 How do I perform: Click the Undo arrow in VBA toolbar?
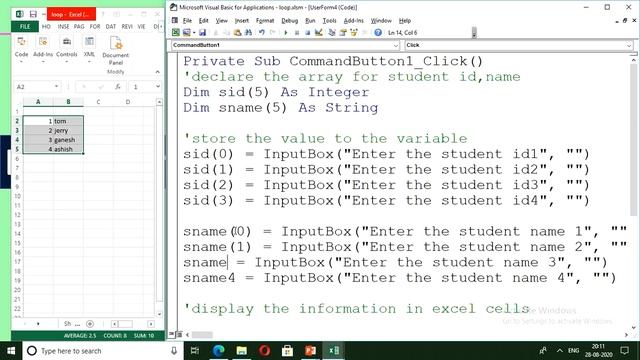262,33
